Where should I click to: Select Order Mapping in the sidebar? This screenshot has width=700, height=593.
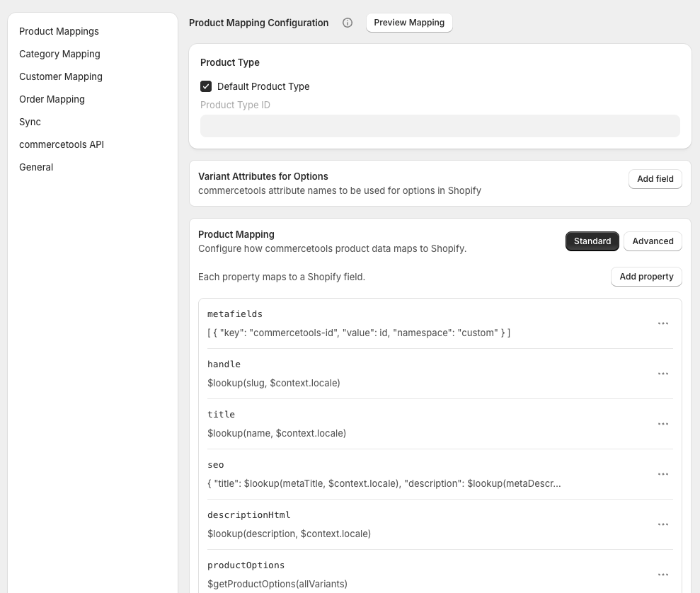[52, 100]
